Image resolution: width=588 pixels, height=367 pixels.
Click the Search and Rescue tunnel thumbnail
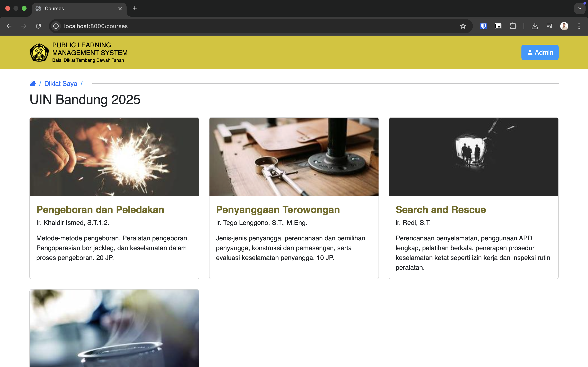(x=473, y=157)
